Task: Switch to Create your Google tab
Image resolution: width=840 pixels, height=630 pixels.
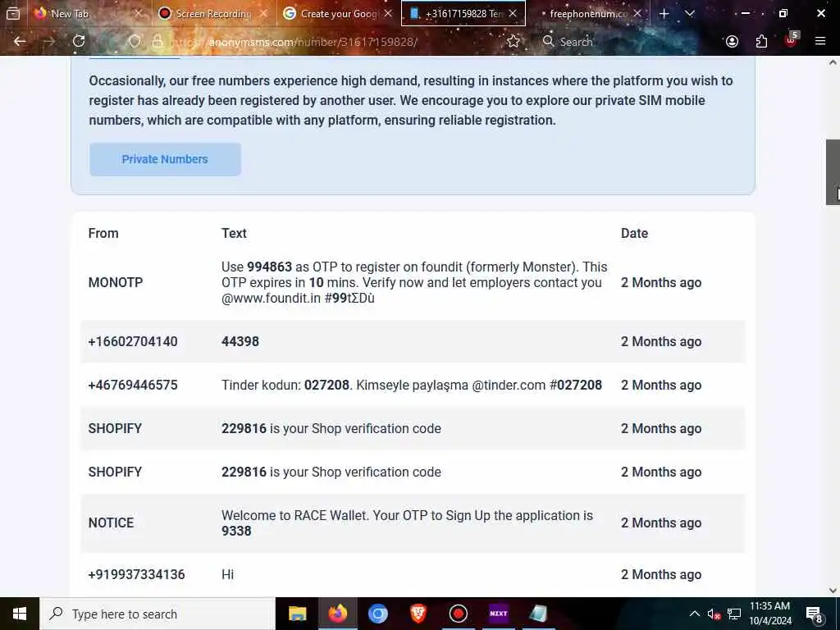Action: click(x=339, y=14)
